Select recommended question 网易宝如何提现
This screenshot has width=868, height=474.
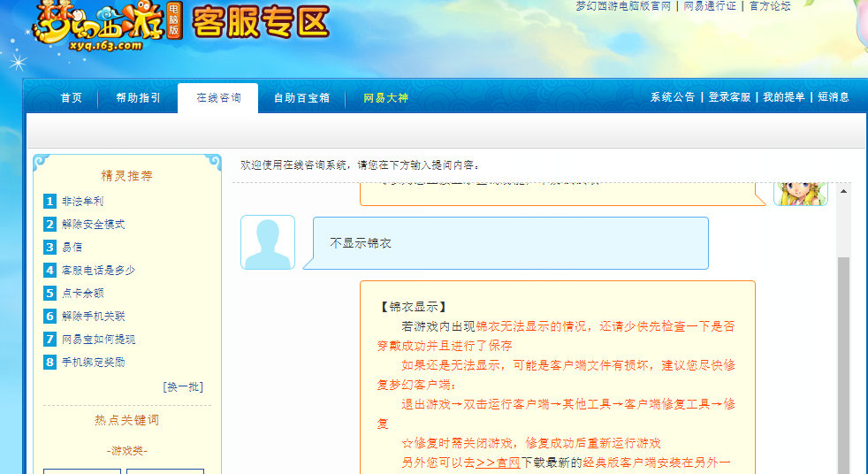98,339
